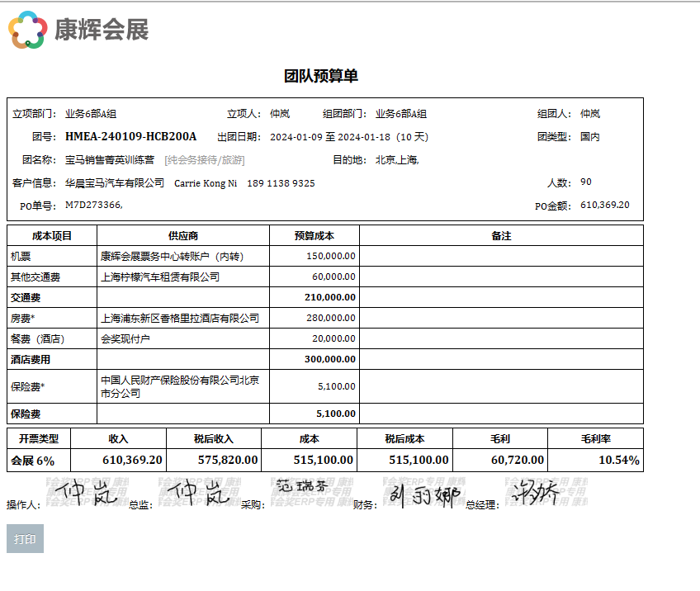Click the 280,000.00 room fee amount
This screenshot has height=591, width=700.
(x=329, y=318)
